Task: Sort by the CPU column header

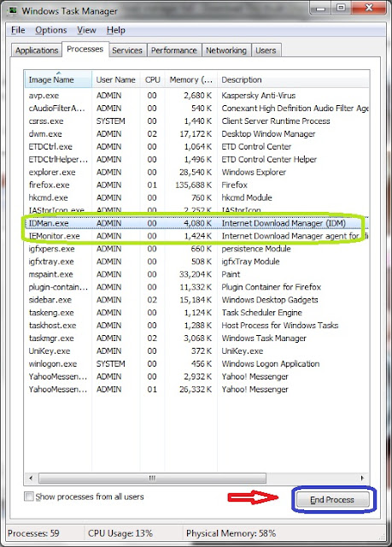Action: pyautogui.click(x=152, y=79)
